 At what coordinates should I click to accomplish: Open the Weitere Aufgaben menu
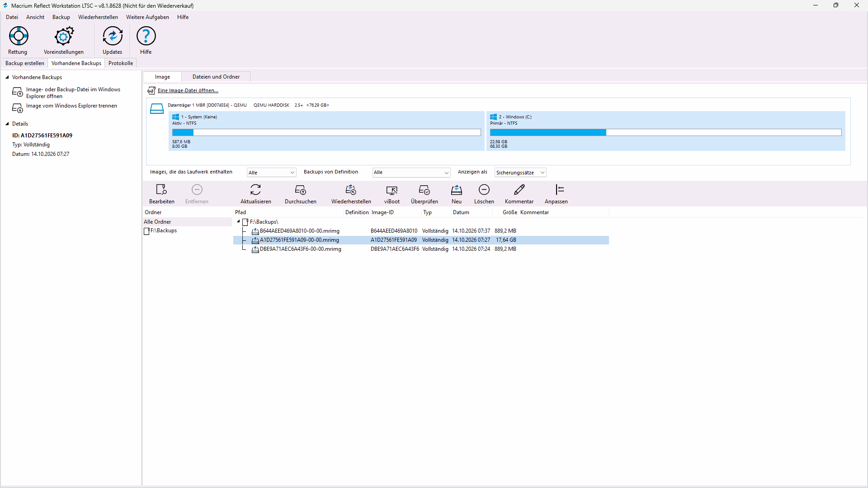click(x=147, y=17)
